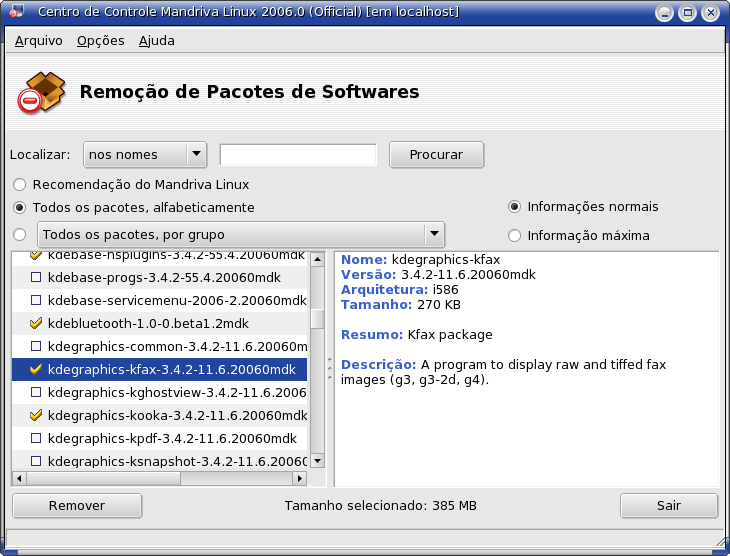Check the kdebase-servicemenu package checkbox
The height and width of the screenshot is (556, 730).
point(36,300)
